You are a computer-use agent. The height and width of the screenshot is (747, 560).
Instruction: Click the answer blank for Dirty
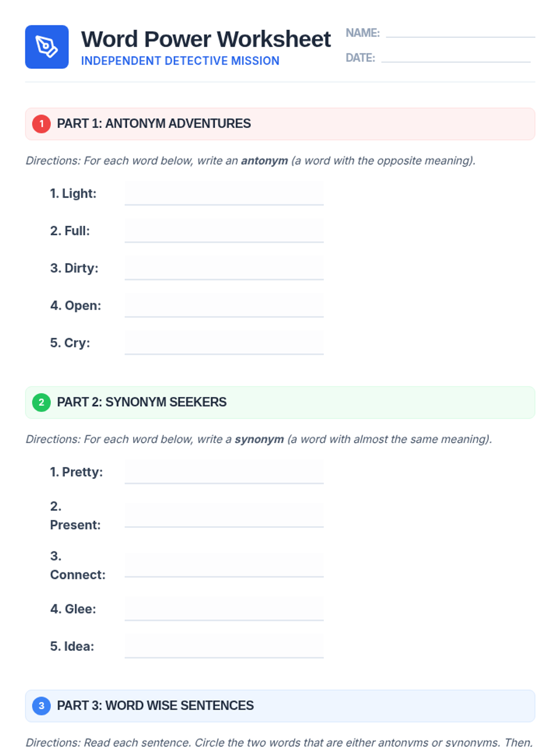tap(224, 268)
